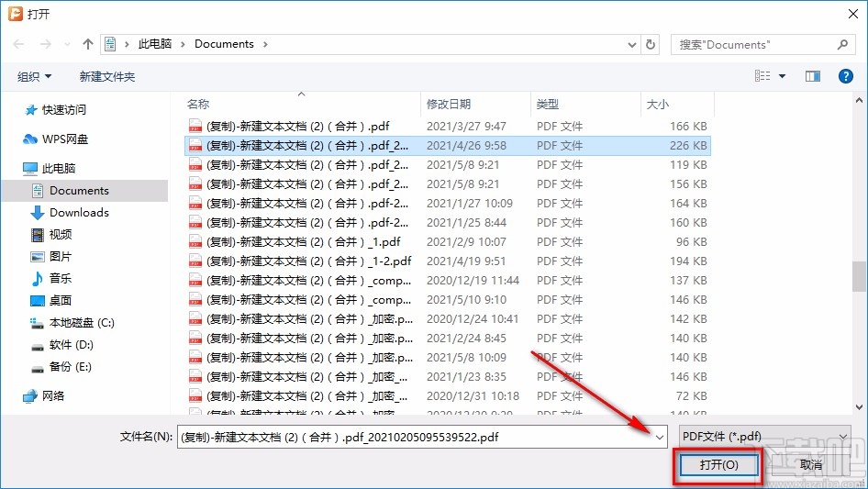Image resolution: width=868 pixels, height=489 pixels.
Task: Select the PDF file sized 119 KB
Action: [448, 165]
